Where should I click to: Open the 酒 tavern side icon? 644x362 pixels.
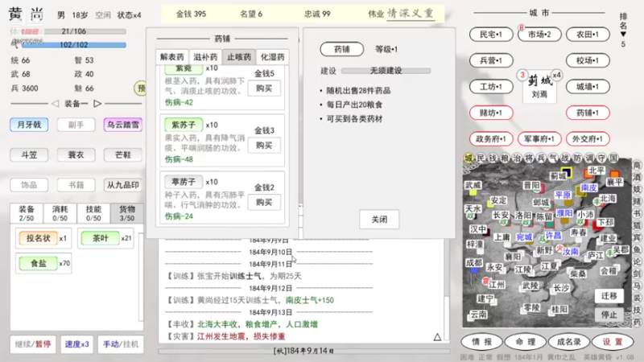click(x=637, y=177)
